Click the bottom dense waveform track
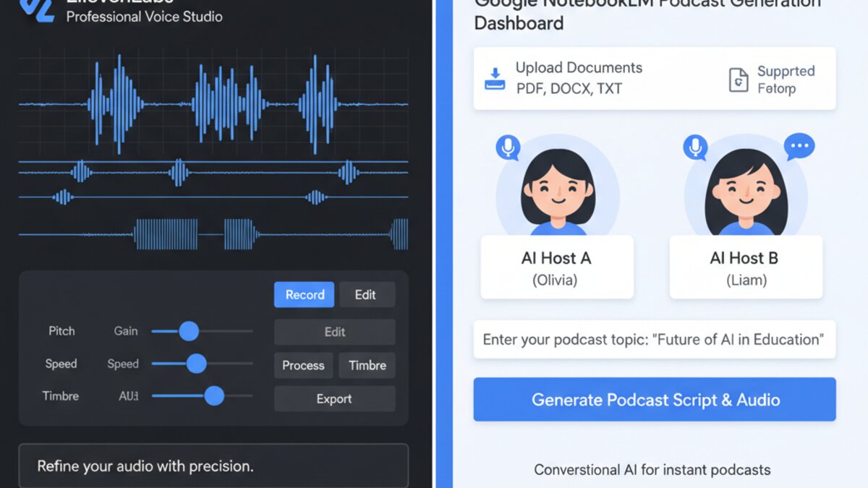The width and height of the screenshot is (868, 488). tap(213, 234)
